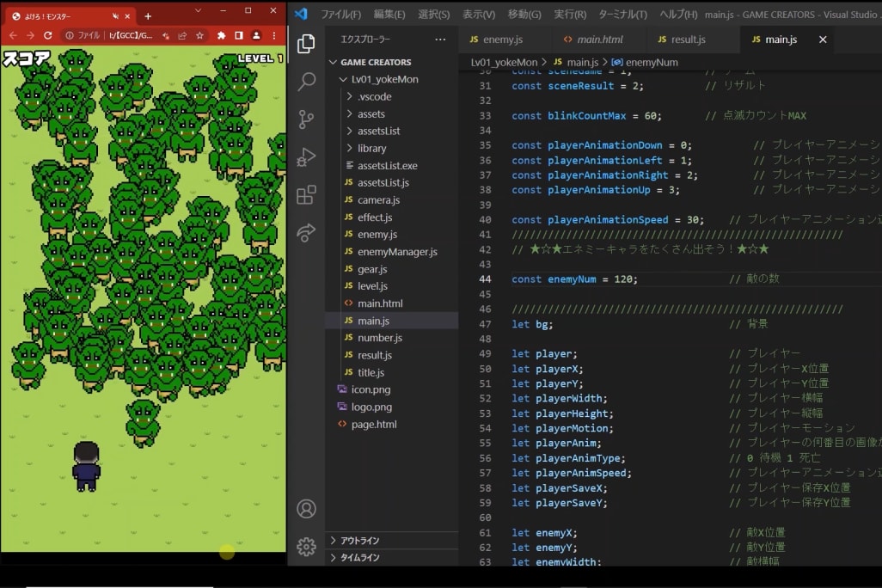Click the Live Share icon in activity bar
This screenshot has height=588, width=882.
click(306, 233)
